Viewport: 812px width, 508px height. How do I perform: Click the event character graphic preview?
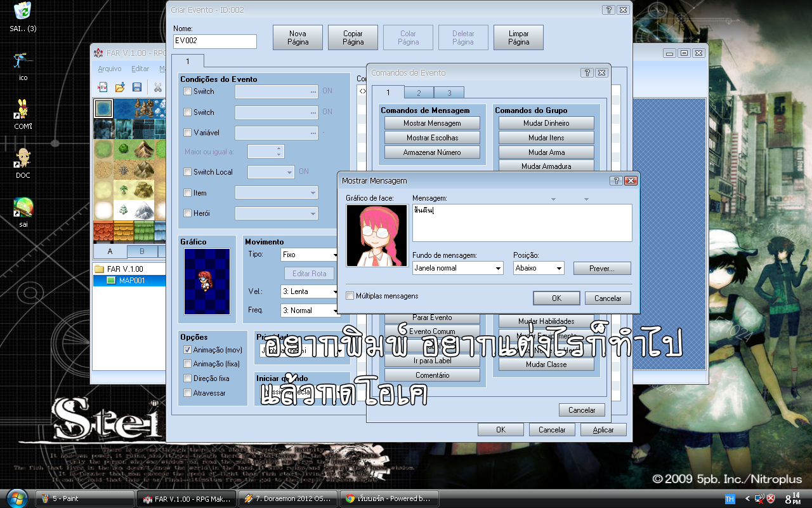[207, 281]
